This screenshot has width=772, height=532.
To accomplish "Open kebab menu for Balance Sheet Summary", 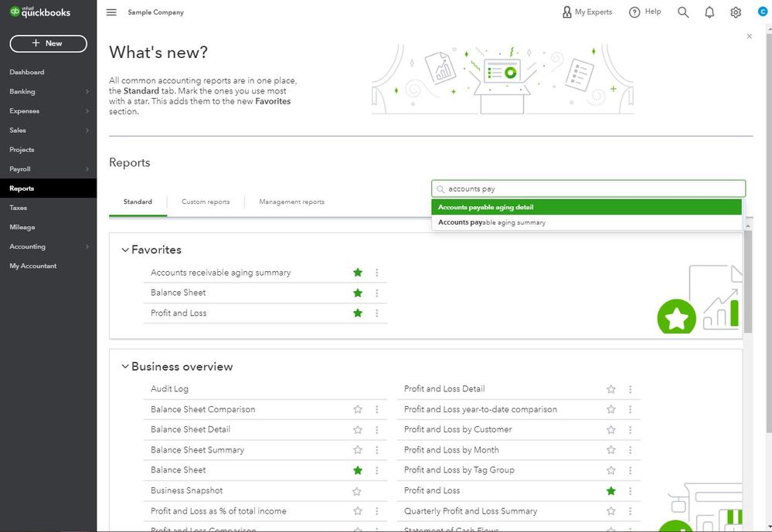I will 377,450.
